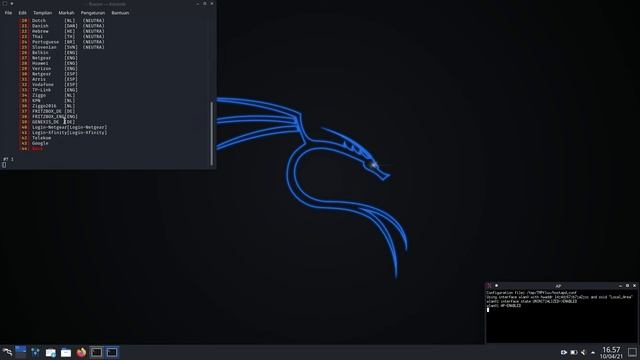640x360 pixels.
Task: Toggle the pin dot in AP window titlebar
Action: coord(496,286)
